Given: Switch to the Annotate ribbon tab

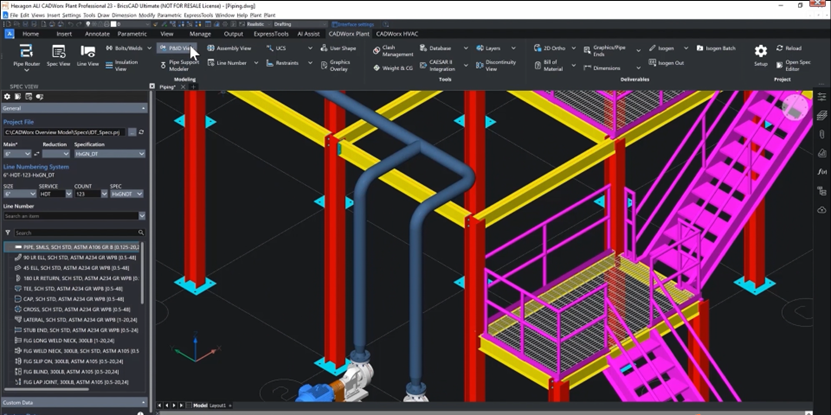Looking at the screenshot, I should tap(98, 34).
